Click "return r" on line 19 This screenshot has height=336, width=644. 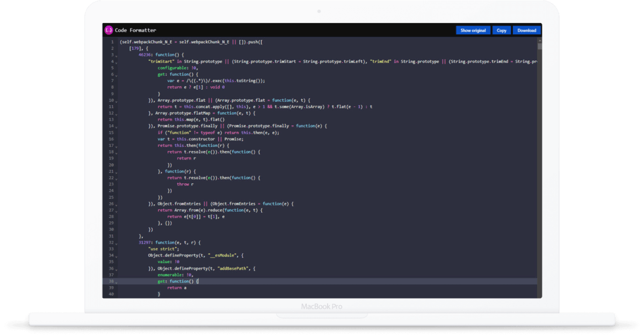point(186,159)
